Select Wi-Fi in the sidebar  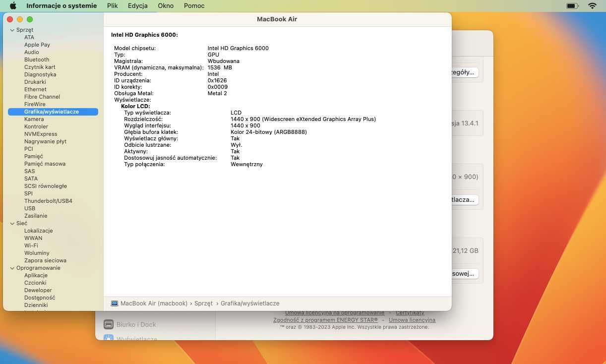(x=31, y=245)
